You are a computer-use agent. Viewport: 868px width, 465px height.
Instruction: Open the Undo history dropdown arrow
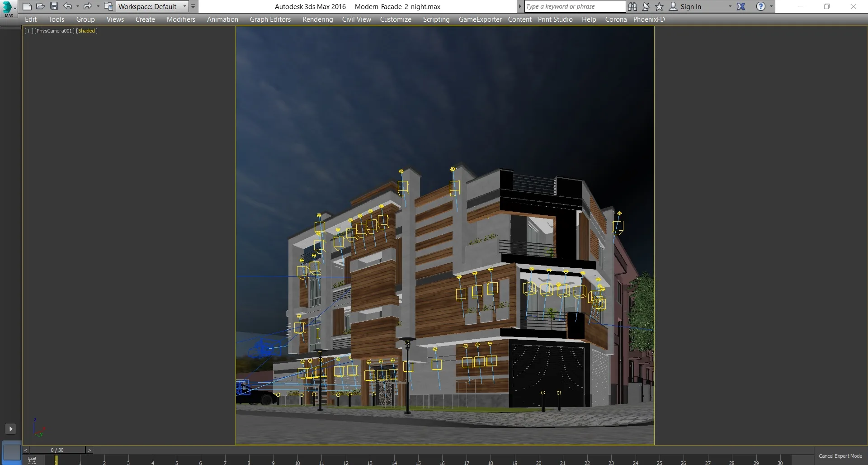tap(77, 6)
